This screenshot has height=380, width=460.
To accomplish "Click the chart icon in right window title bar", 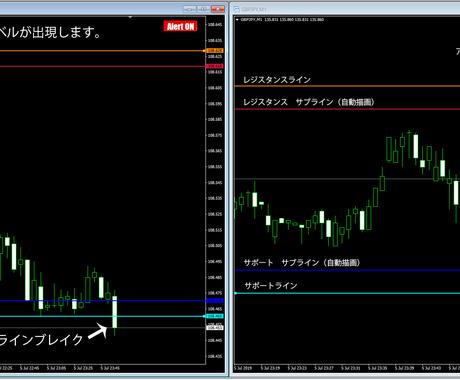I will point(236,9).
